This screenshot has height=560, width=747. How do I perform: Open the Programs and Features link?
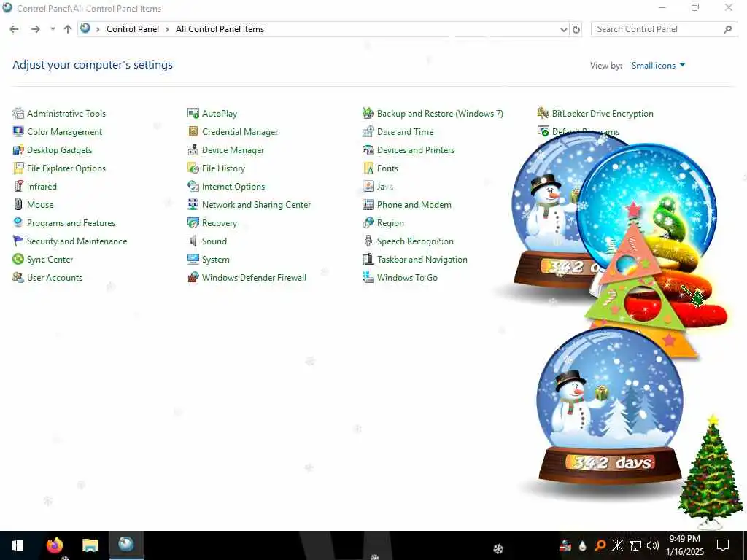point(71,223)
